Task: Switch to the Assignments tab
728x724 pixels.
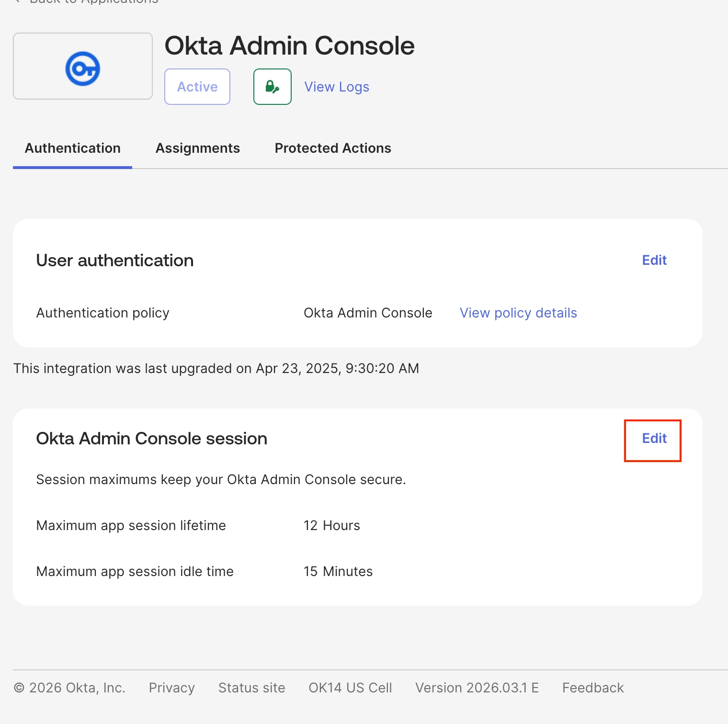Action: pos(198,148)
